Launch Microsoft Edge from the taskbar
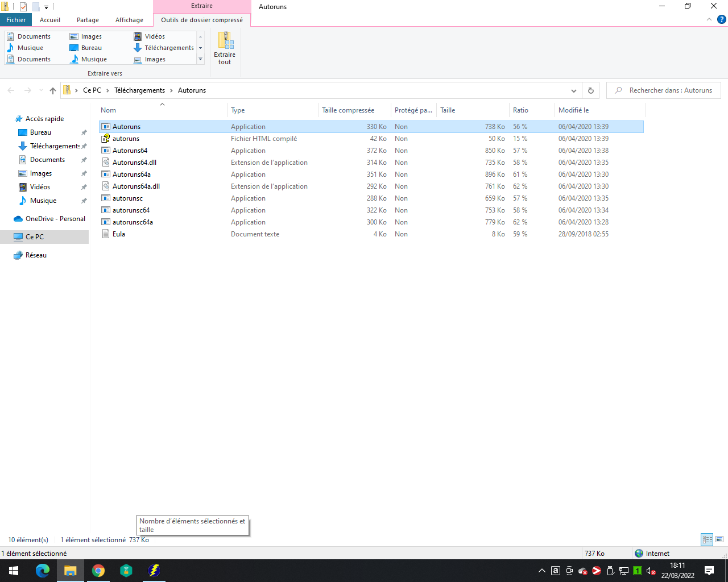 (x=43, y=571)
